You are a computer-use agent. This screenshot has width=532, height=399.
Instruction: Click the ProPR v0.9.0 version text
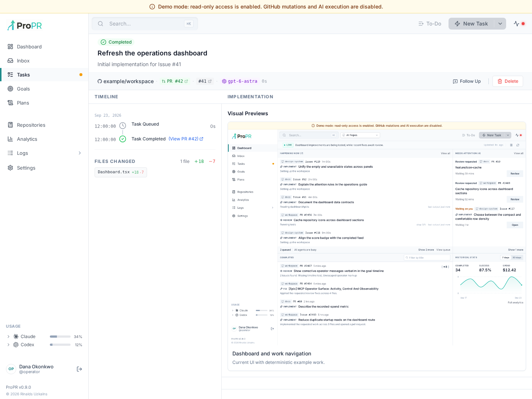pos(18,387)
